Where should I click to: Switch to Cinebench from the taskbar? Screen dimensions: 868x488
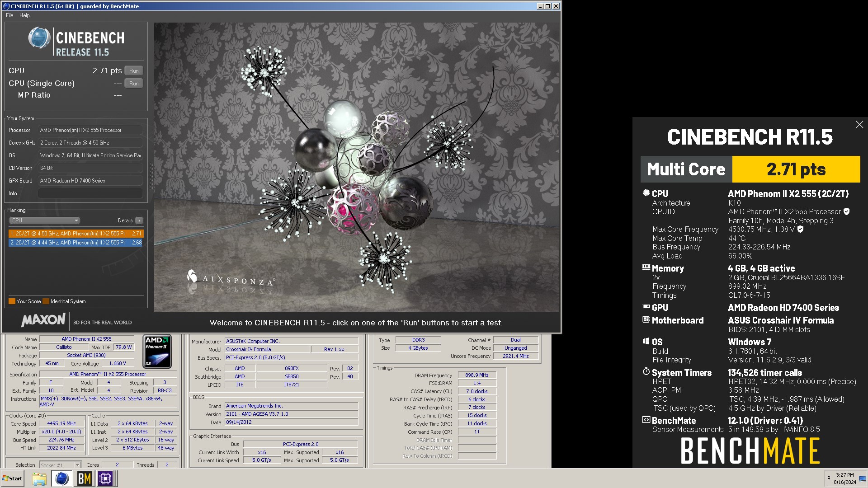click(x=61, y=479)
